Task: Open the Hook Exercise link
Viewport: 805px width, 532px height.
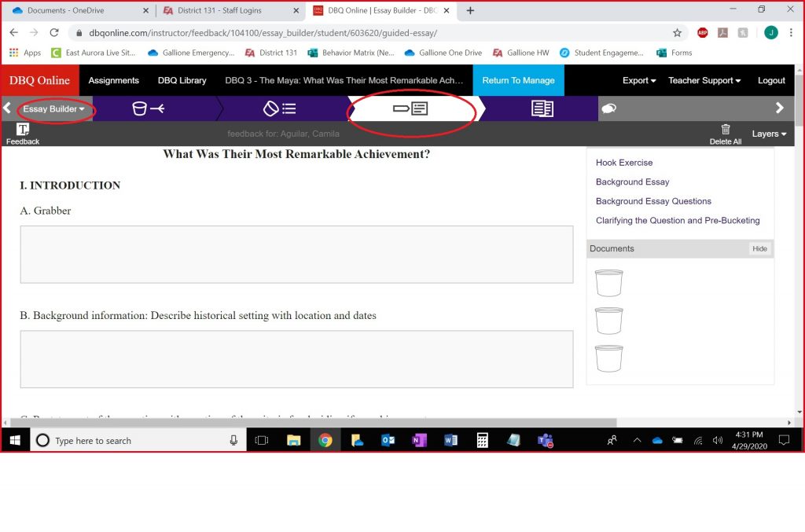Action: click(624, 163)
